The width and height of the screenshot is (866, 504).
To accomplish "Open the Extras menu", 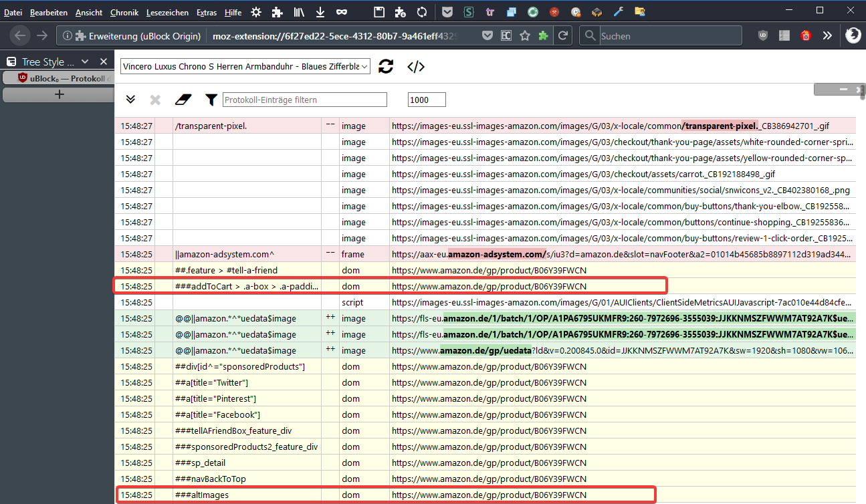I will click(x=207, y=12).
